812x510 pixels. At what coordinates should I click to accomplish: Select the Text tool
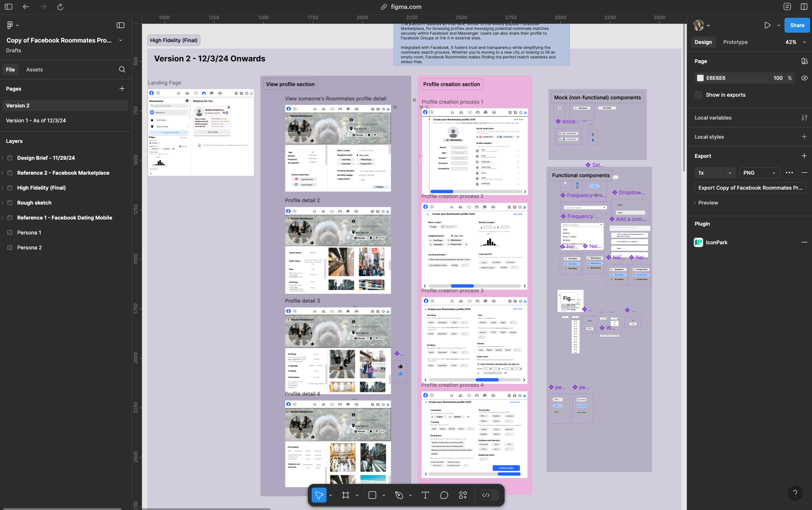[425, 495]
